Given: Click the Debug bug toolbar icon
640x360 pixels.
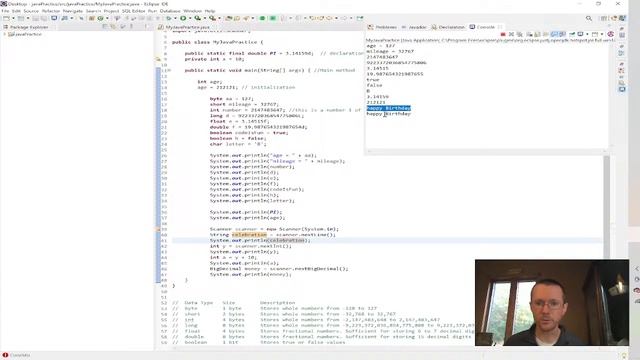Looking at the screenshot, I should [169, 18].
